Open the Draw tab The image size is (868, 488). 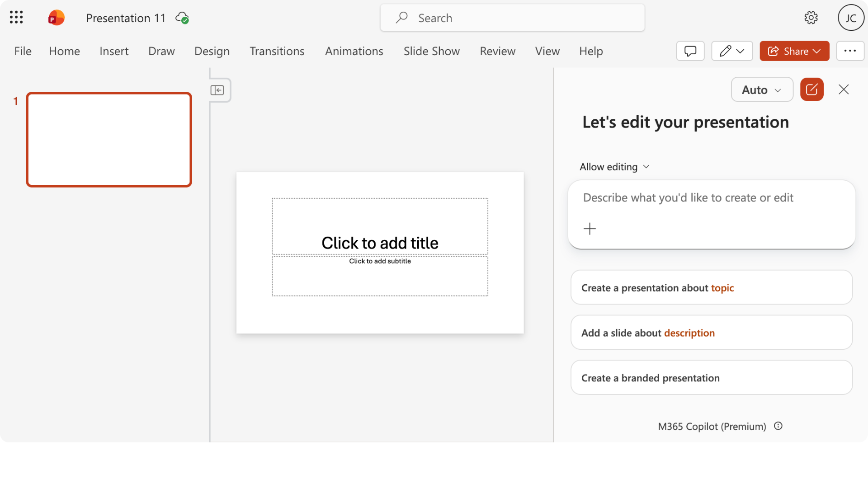(x=161, y=51)
